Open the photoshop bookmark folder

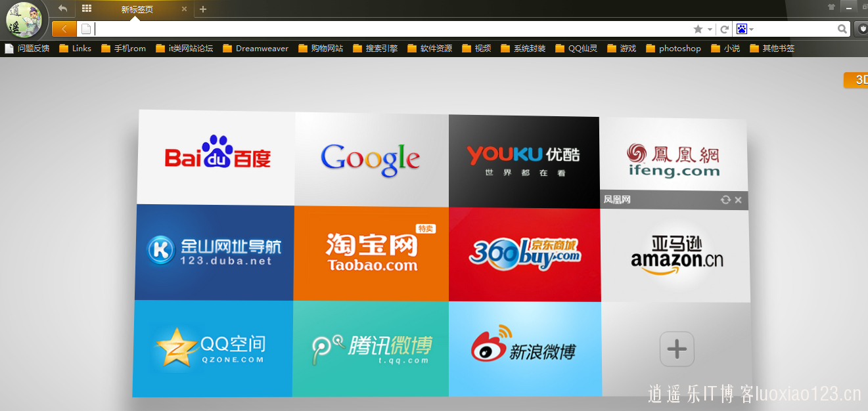click(x=673, y=48)
